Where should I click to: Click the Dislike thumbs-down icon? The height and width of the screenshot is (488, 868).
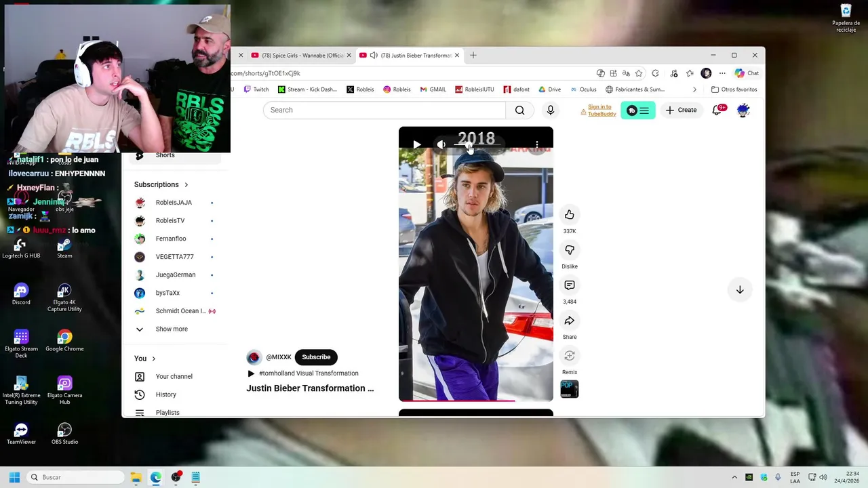point(570,250)
